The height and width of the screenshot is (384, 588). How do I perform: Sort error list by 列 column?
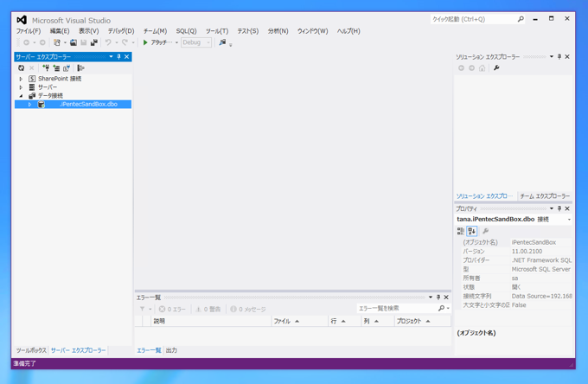(x=378, y=321)
